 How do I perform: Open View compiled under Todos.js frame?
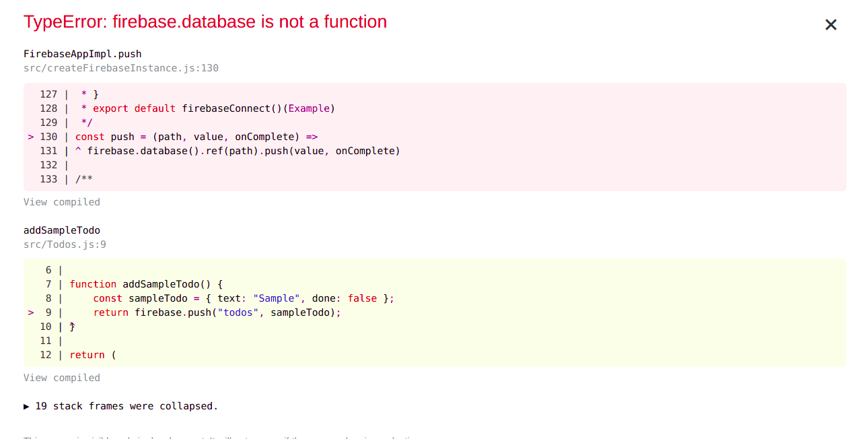(62, 378)
